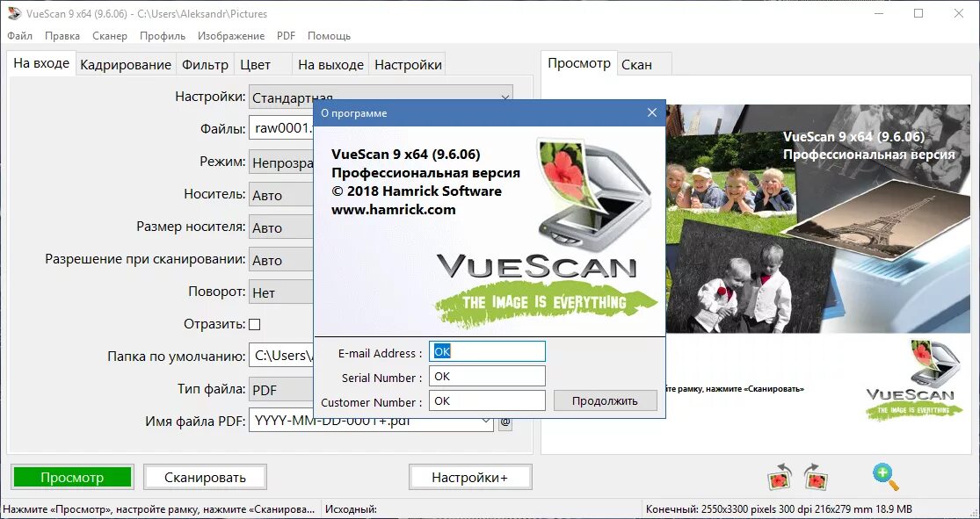Open the Режим dropdown
Screen dimensions: 980x519
(281, 163)
